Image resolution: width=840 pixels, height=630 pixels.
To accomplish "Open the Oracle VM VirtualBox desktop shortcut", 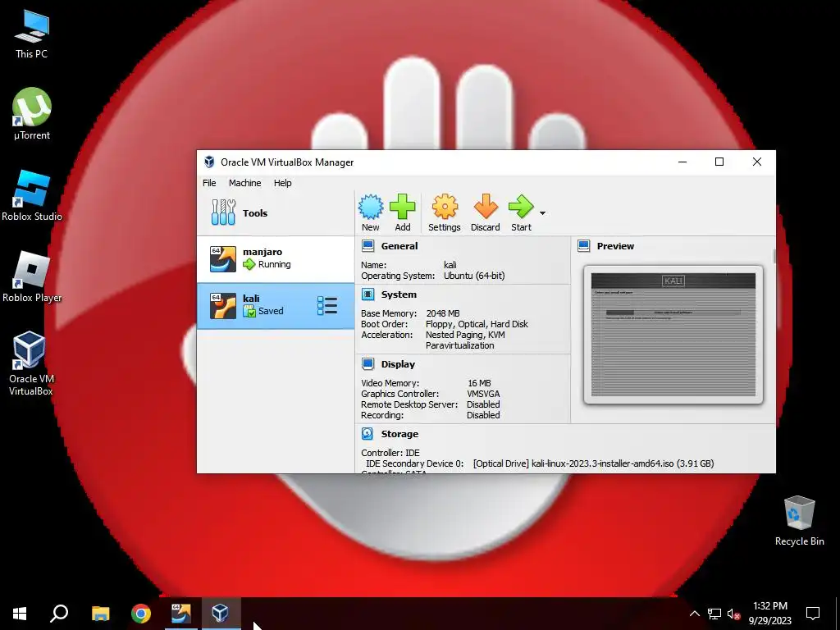I will (x=30, y=363).
